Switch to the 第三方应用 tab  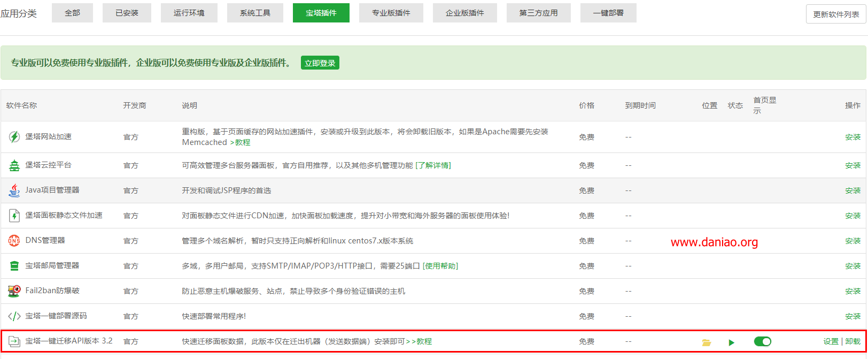[539, 13]
